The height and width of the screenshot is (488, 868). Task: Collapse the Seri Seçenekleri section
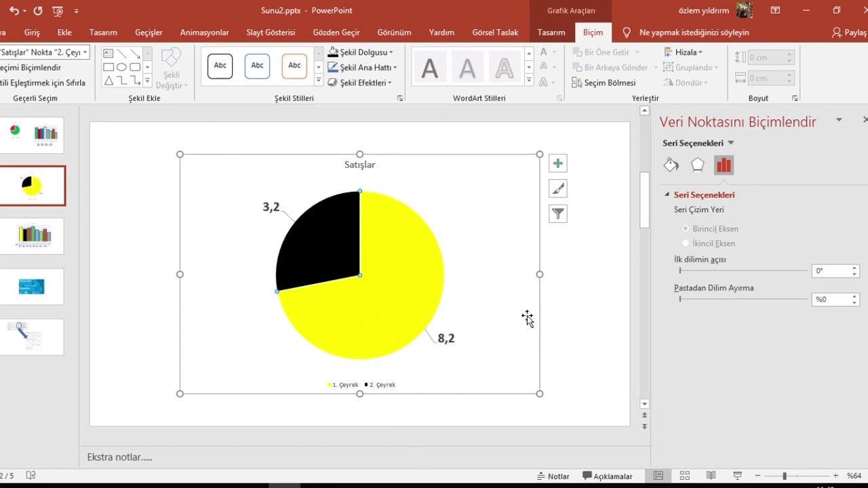pos(667,195)
